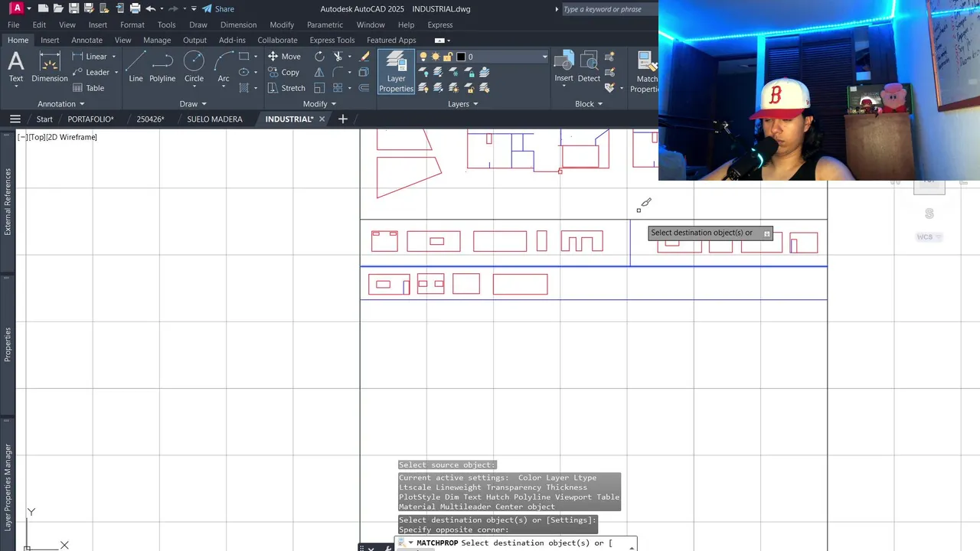Viewport: 980px width, 551px height.
Task: Click the Rectangular Array icon
Action: [x=338, y=88]
